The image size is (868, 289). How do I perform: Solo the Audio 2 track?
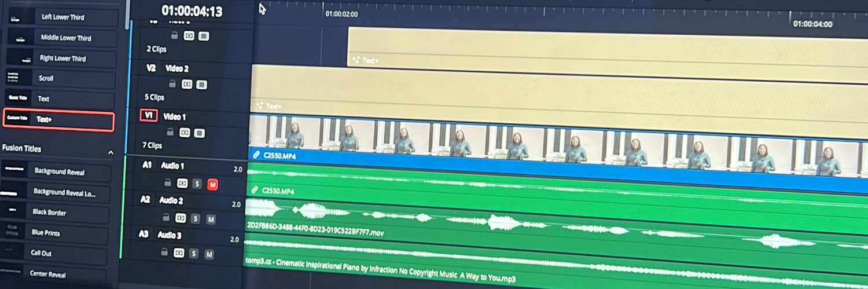[x=196, y=219]
